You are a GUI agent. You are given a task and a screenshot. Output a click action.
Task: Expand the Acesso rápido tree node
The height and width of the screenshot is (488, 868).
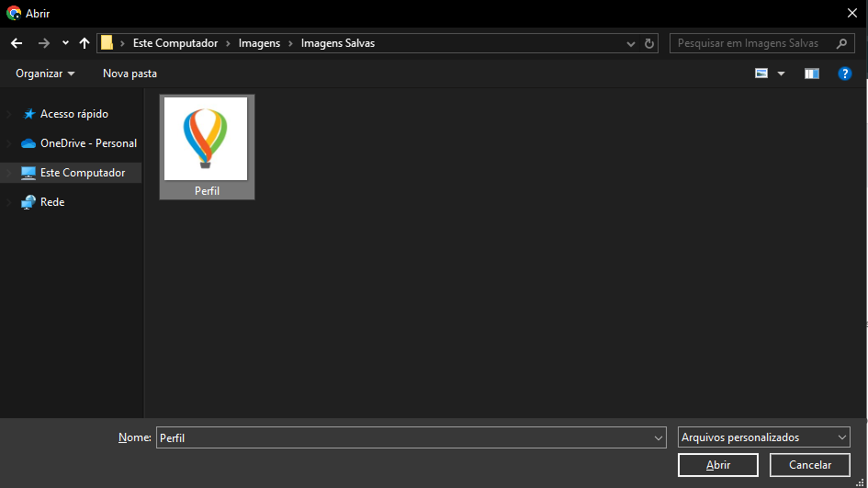tap(9, 114)
